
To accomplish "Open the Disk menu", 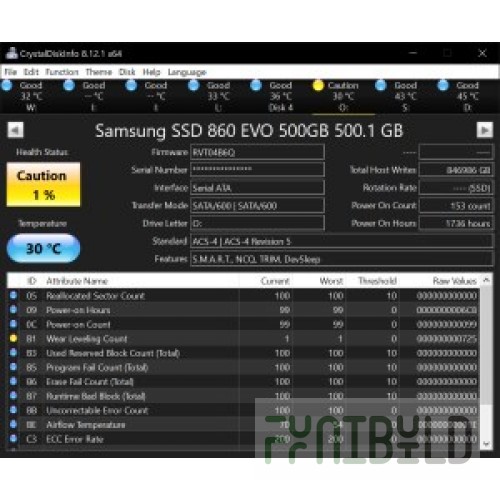I will click(x=127, y=72).
